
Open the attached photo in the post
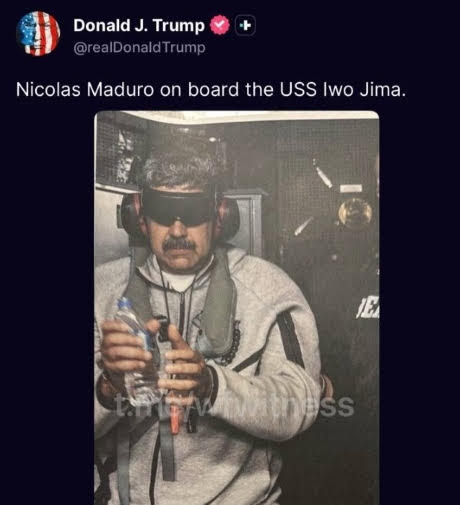click(237, 308)
